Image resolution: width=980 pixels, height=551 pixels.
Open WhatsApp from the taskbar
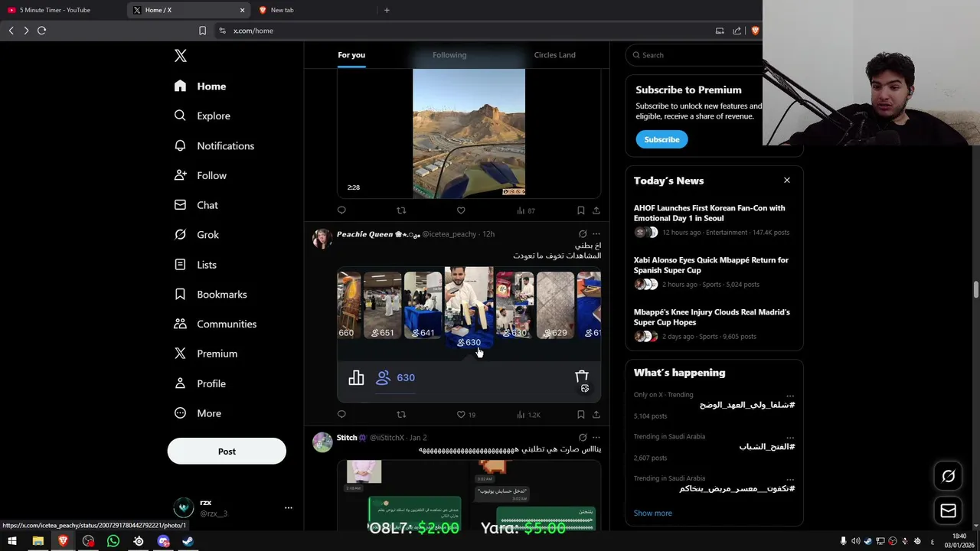pos(113,541)
